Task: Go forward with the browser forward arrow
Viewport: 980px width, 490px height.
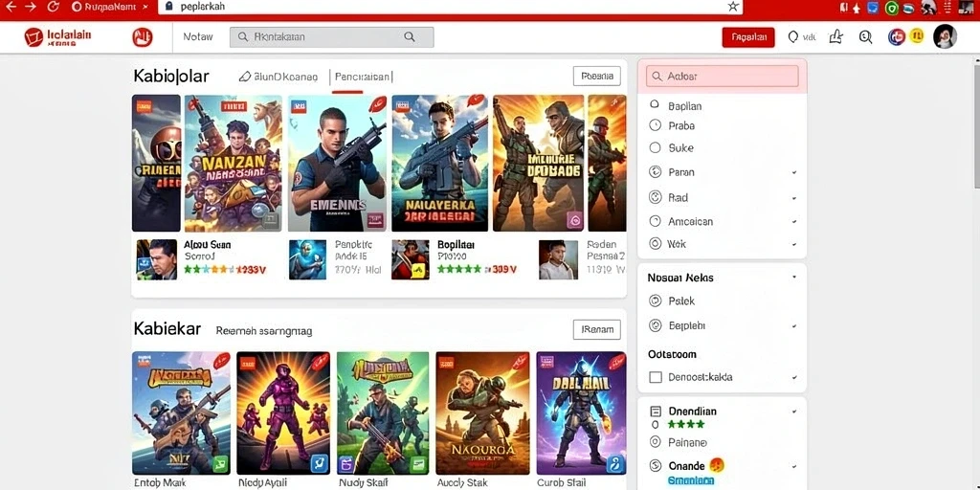Action: tap(32, 7)
